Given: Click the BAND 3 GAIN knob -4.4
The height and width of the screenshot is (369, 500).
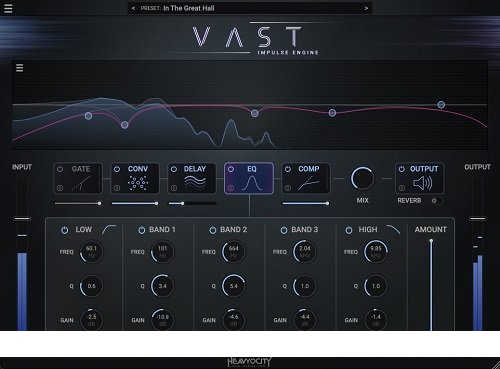Looking at the screenshot, I should 305,320.
